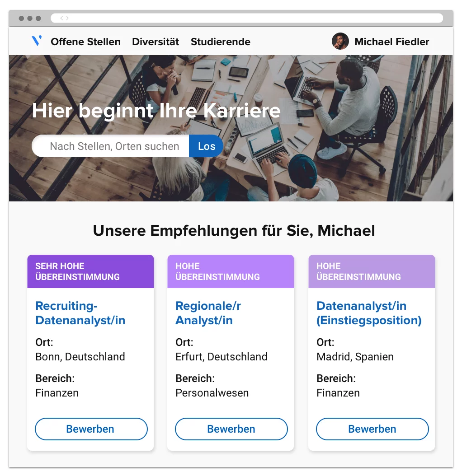Click the browser forward arrow icon
The image size is (462, 476).
click(x=67, y=18)
